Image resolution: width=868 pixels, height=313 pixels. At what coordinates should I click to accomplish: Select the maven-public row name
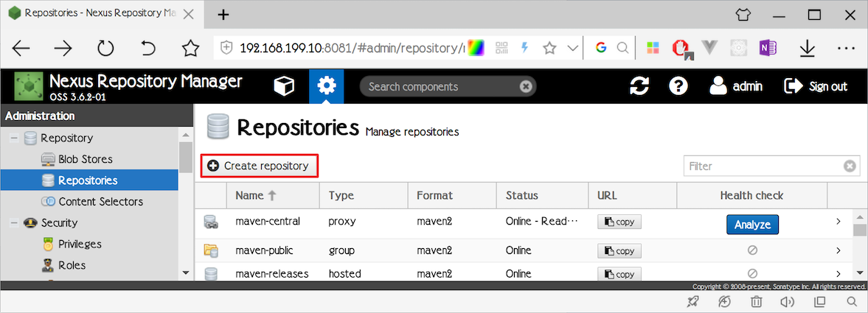tap(264, 250)
